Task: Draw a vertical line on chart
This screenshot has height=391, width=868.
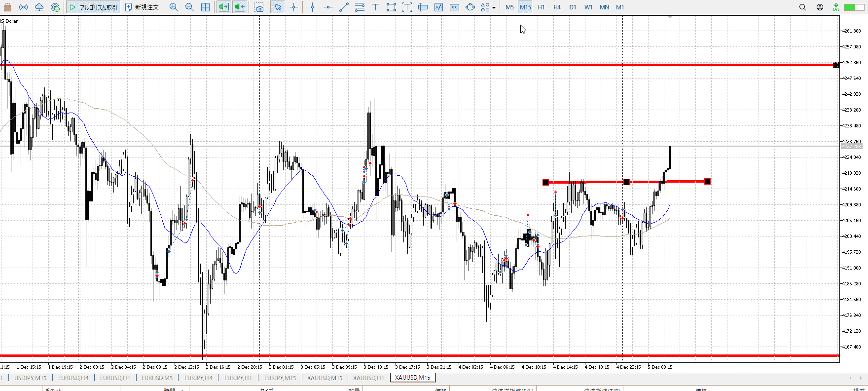Action: pyautogui.click(x=312, y=7)
